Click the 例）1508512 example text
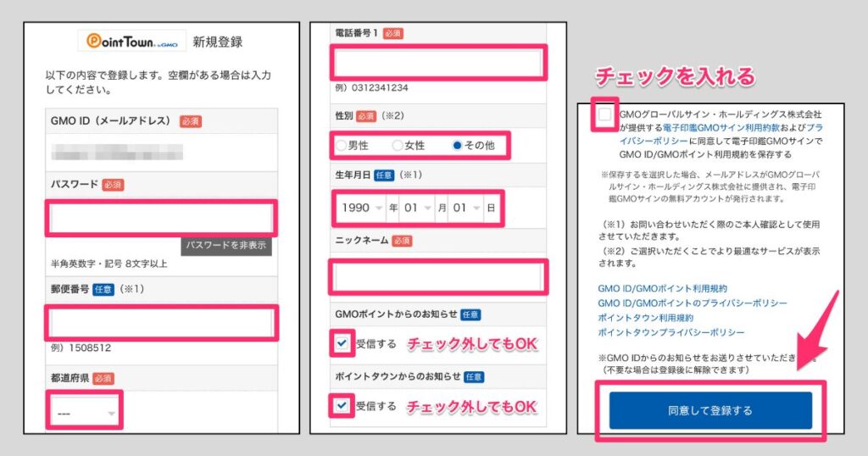This screenshot has width=868, height=456. pyautogui.click(x=81, y=348)
